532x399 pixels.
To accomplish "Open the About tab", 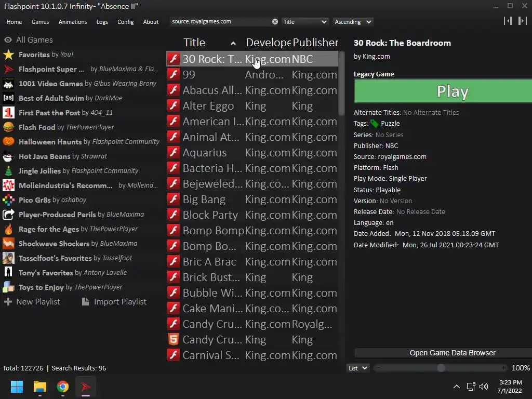I will 151,22.
